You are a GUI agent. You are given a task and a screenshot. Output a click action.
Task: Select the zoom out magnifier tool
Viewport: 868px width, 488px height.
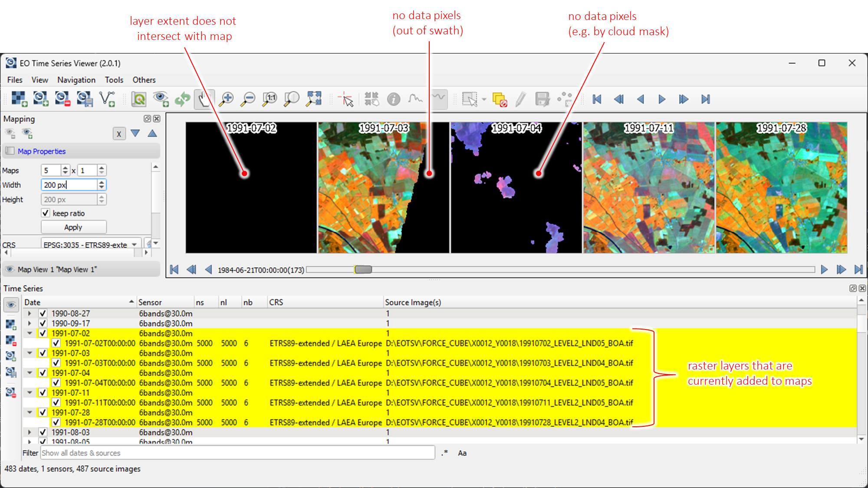tap(248, 99)
